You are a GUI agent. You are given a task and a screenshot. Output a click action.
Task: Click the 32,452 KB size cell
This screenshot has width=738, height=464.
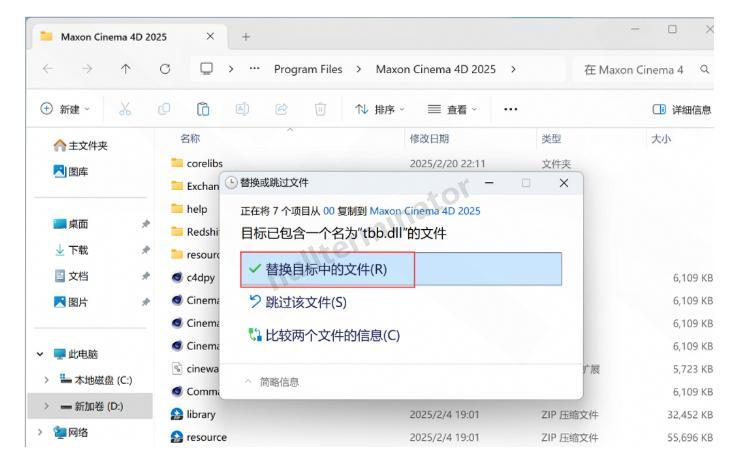(690, 415)
